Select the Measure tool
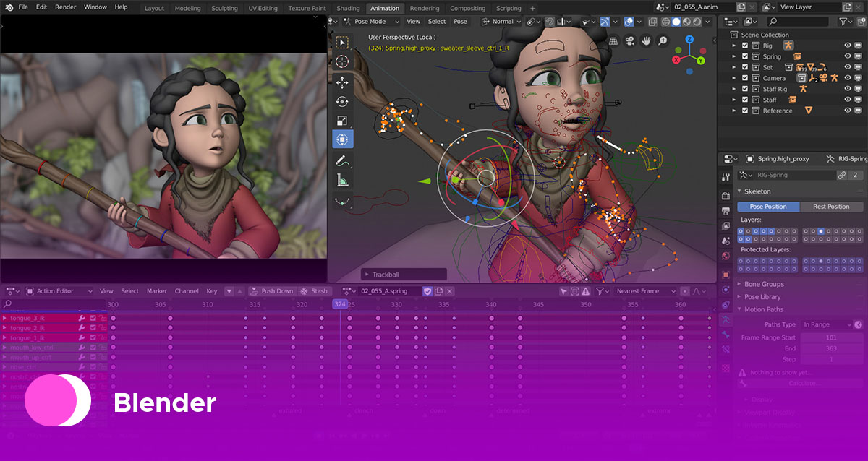This screenshot has width=868, height=461. [x=343, y=181]
